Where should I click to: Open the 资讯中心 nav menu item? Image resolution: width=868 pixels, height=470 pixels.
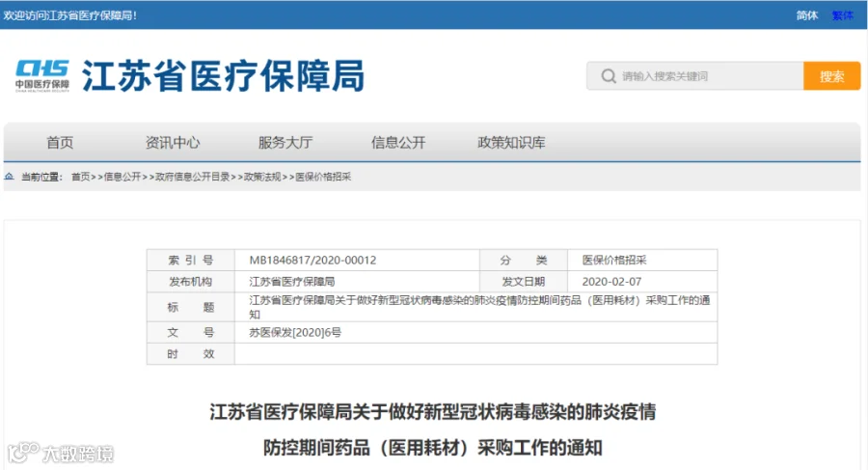tap(173, 143)
